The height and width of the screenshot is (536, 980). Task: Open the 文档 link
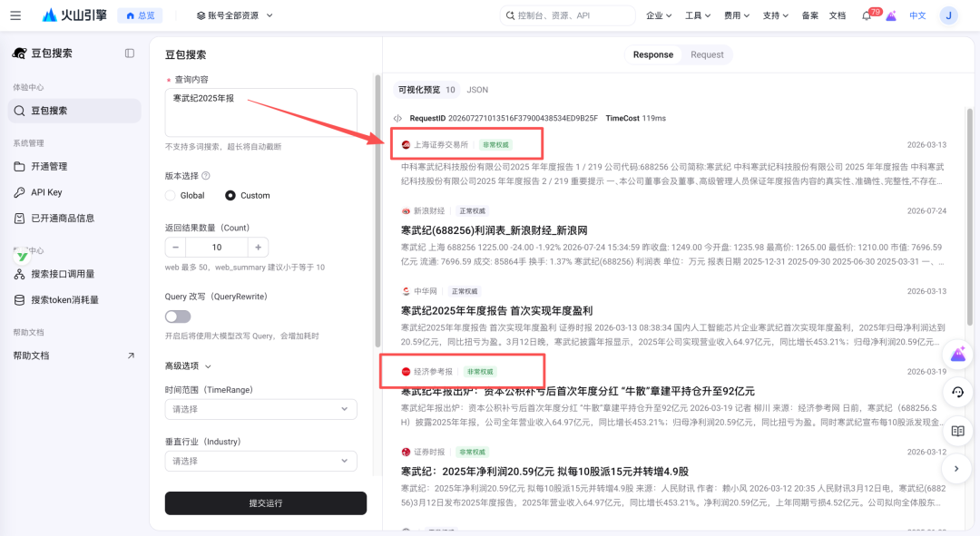pos(837,15)
